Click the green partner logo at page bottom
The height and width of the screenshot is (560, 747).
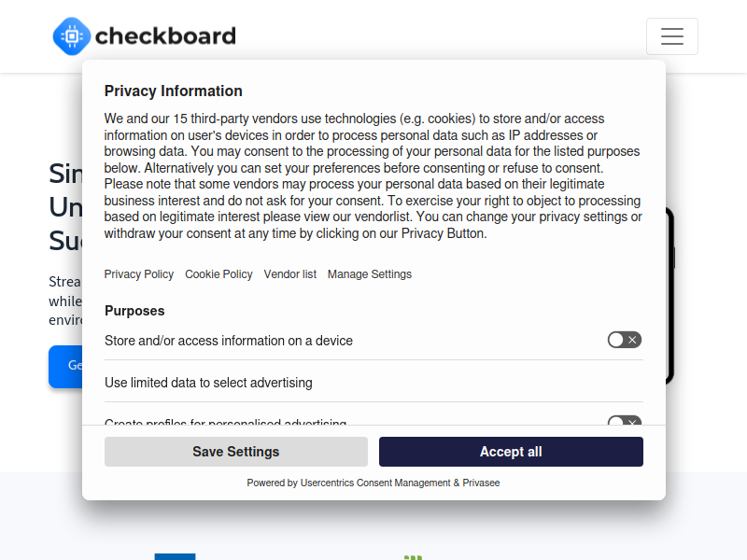pos(413,557)
